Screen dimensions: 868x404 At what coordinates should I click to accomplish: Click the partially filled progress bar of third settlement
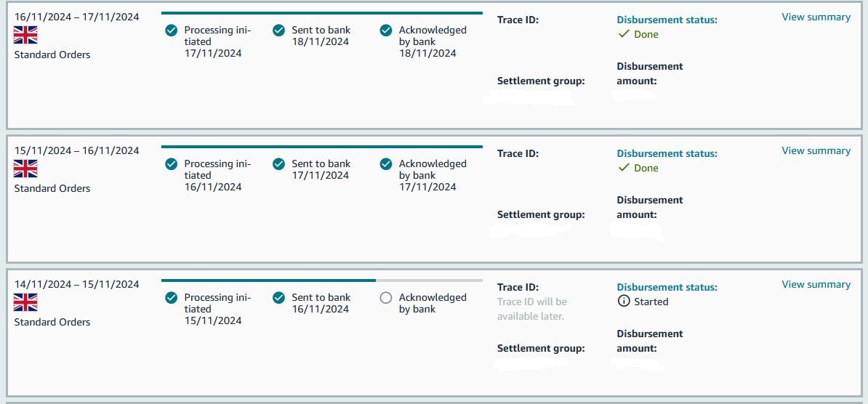point(321,280)
